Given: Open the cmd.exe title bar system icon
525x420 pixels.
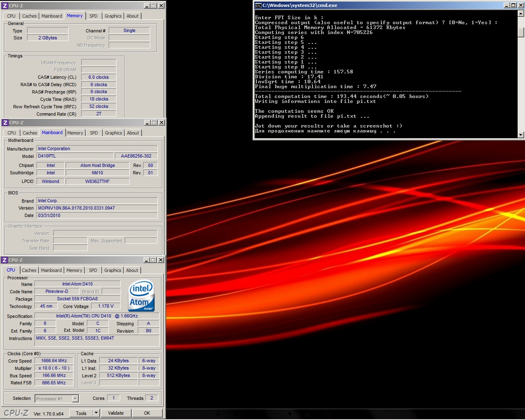Looking at the screenshot, I should coord(258,5).
